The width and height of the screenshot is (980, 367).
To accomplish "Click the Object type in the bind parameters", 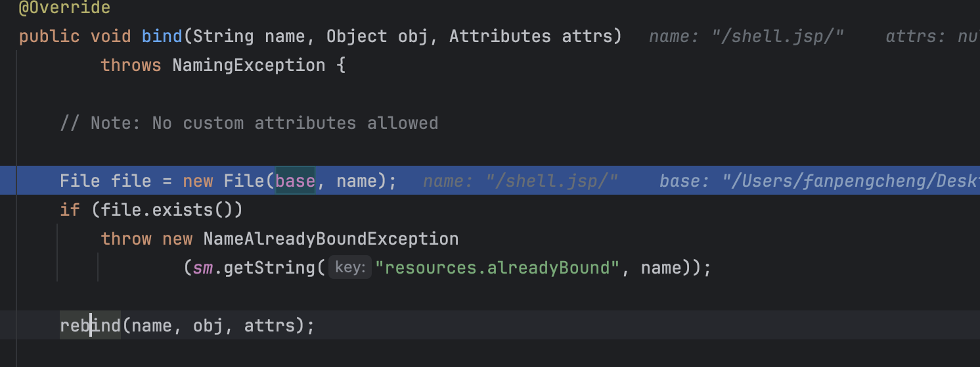I will click(x=357, y=36).
